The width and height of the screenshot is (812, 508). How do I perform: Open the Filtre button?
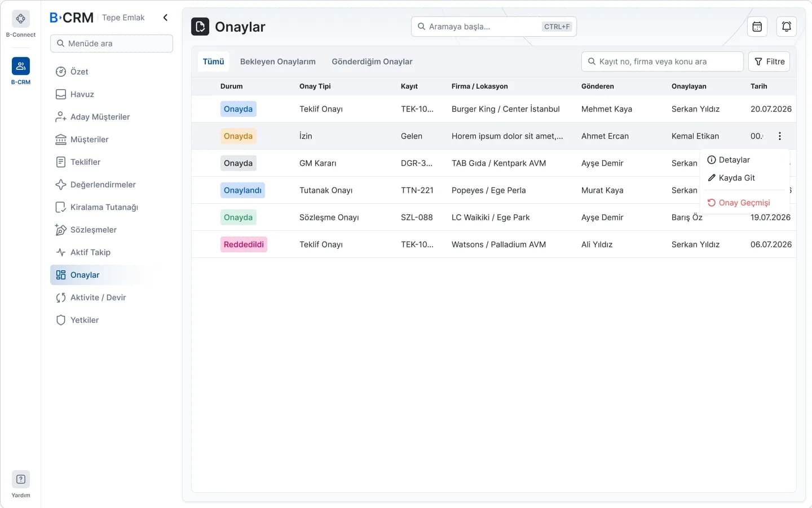(769, 62)
